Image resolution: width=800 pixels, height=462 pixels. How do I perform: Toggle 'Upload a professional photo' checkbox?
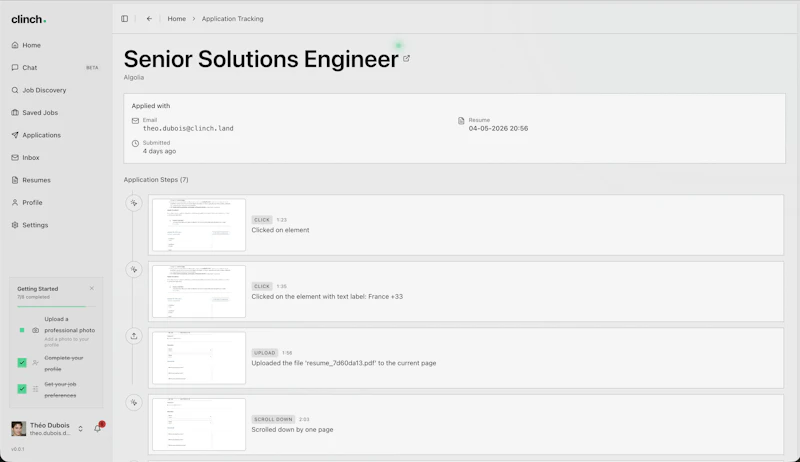click(22, 330)
